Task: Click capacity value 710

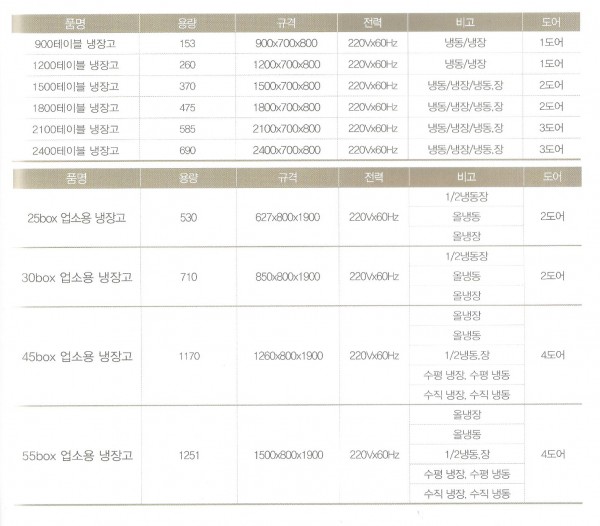Action: point(189,277)
